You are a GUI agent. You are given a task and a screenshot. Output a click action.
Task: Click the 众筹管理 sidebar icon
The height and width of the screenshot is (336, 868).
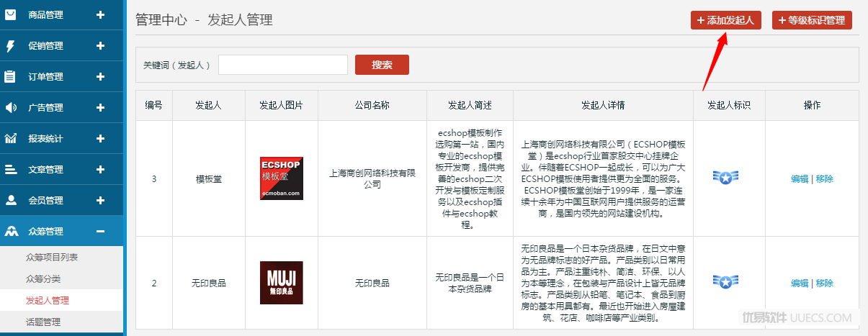[11, 231]
